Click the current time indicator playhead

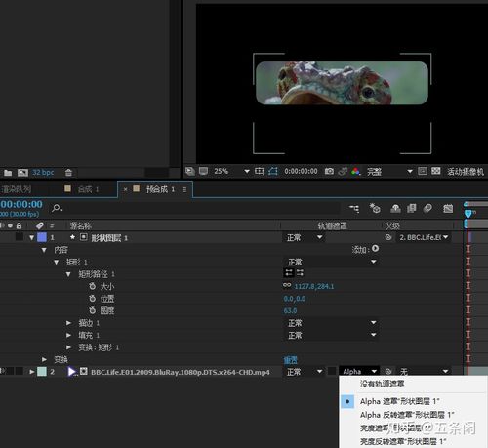[x=468, y=214]
